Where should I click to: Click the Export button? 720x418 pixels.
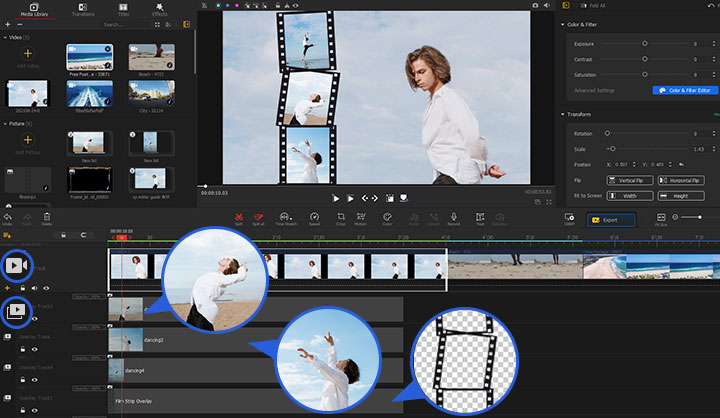tap(610, 219)
